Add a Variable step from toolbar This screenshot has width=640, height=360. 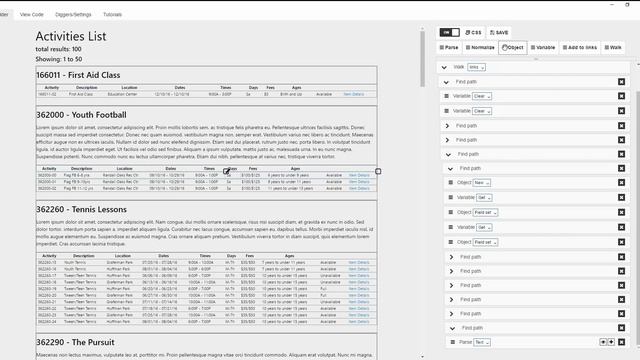[543, 47]
